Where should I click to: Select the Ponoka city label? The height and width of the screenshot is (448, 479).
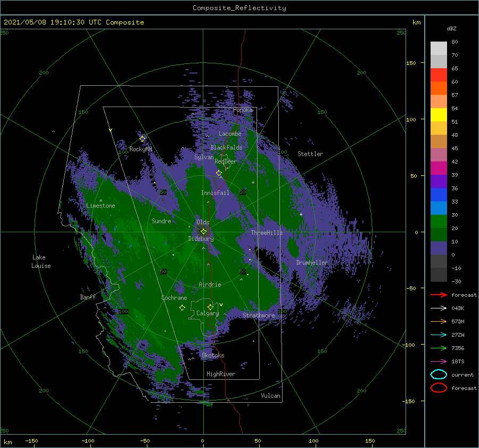(243, 110)
